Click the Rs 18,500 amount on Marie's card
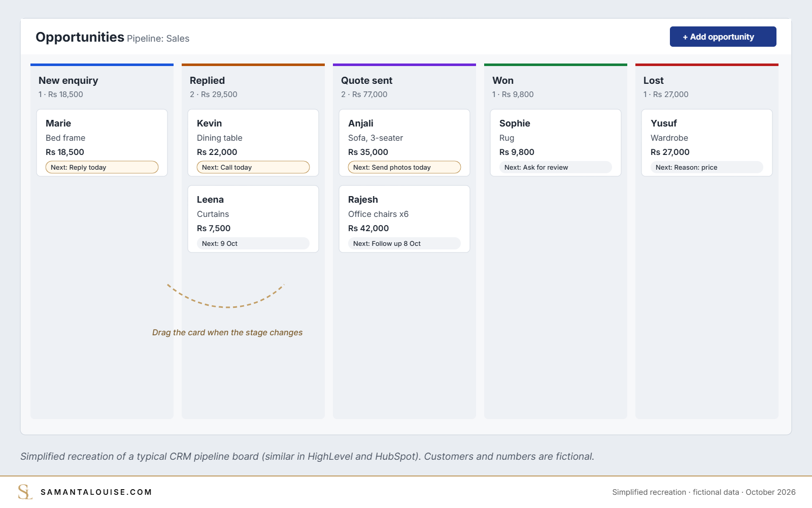 [65, 152]
